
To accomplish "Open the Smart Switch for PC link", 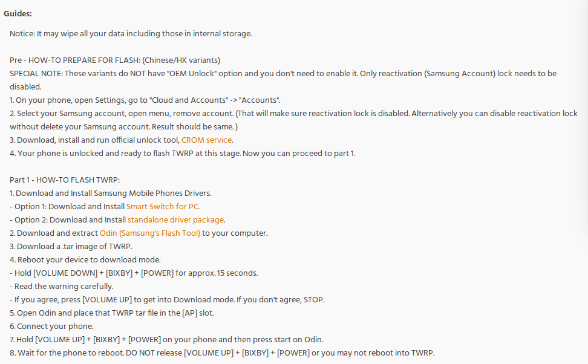I will click(162, 206).
